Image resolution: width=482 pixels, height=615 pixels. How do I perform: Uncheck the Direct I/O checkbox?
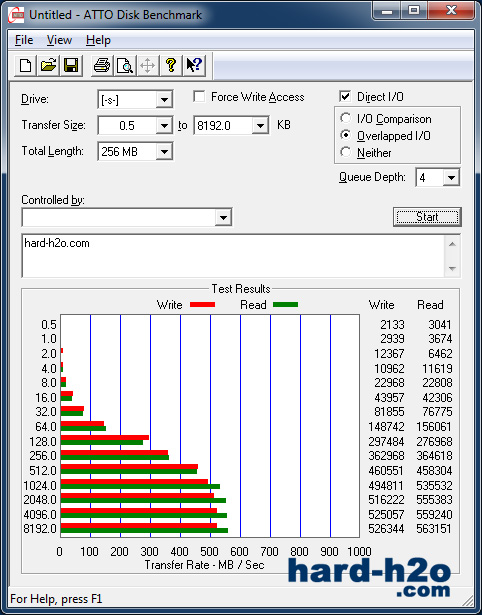click(x=345, y=96)
